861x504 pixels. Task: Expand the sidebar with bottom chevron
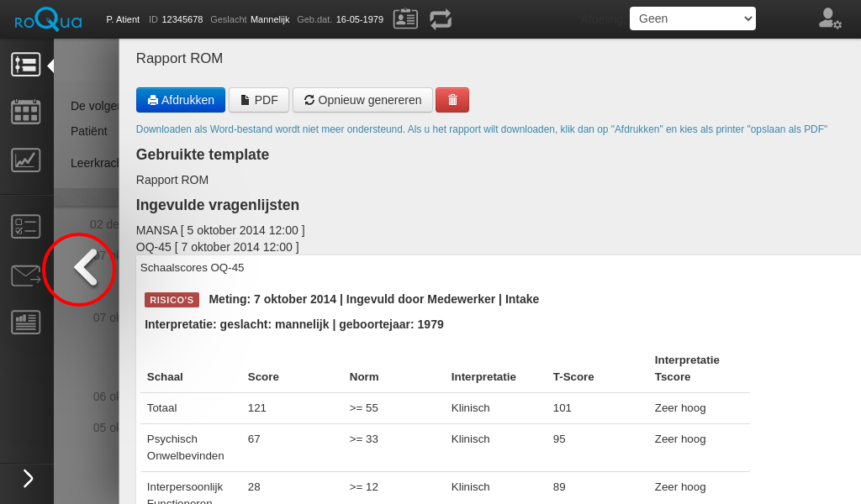click(27, 478)
